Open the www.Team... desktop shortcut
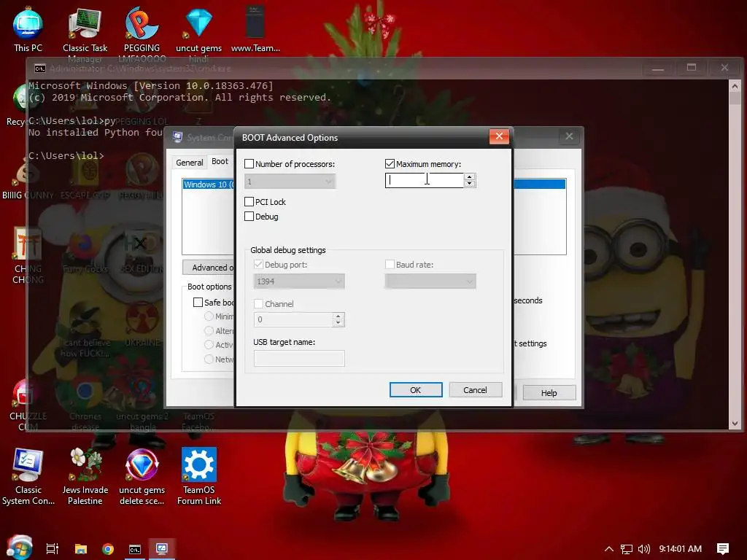 (x=255, y=28)
